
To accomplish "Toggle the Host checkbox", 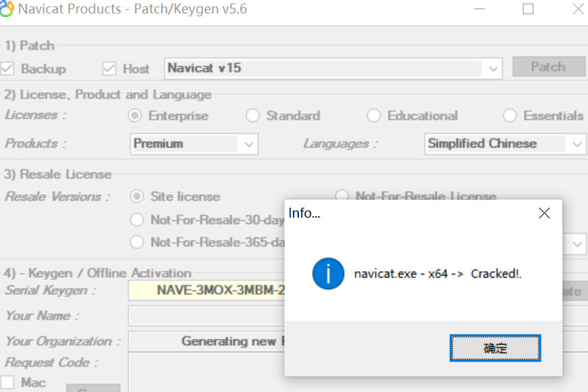I will pos(109,69).
